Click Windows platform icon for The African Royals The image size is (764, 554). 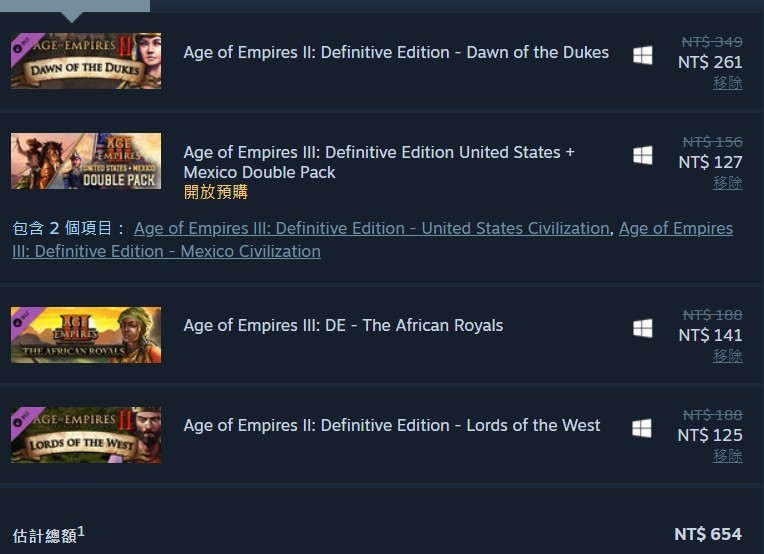point(643,328)
